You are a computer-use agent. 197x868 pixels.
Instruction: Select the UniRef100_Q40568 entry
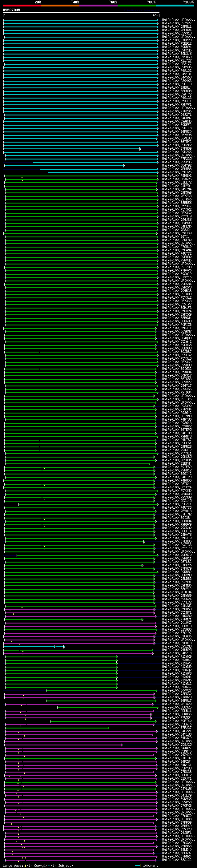pyautogui.click(x=177, y=78)
